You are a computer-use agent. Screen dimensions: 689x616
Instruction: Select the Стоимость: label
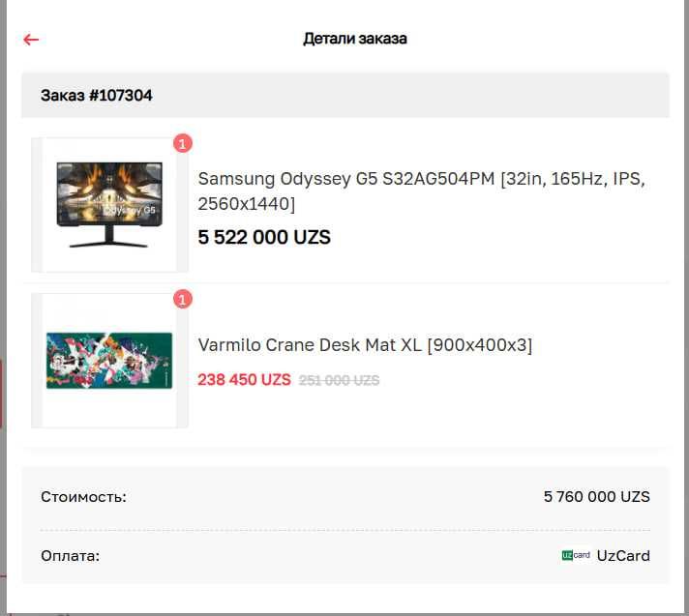pos(83,497)
